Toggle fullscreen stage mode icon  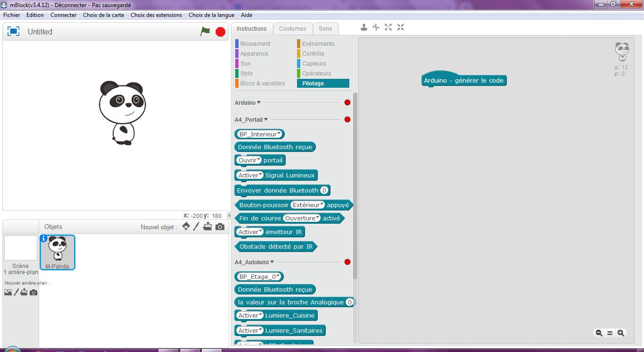[14, 32]
